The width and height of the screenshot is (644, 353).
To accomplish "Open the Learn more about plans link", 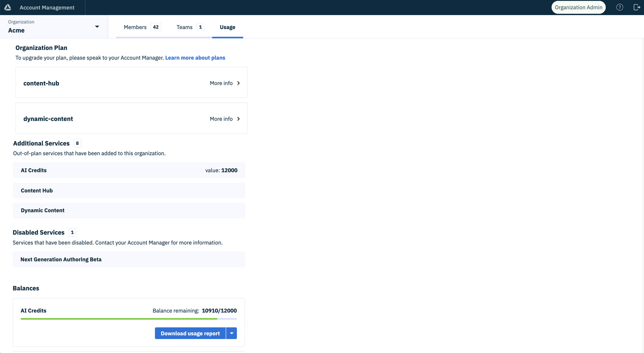I will click(195, 58).
